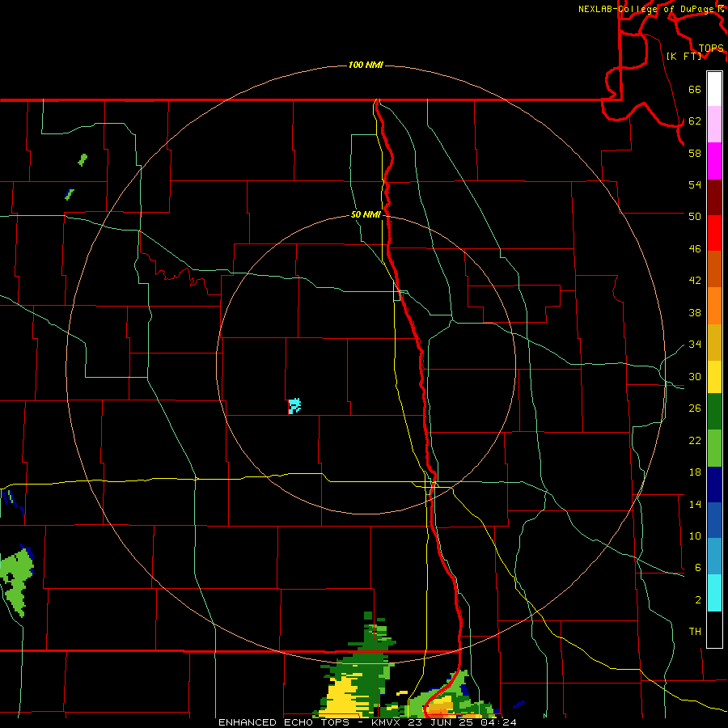Viewport: 728px width, 728px height.
Task: Click the legend value 6
Action: click(x=697, y=568)
